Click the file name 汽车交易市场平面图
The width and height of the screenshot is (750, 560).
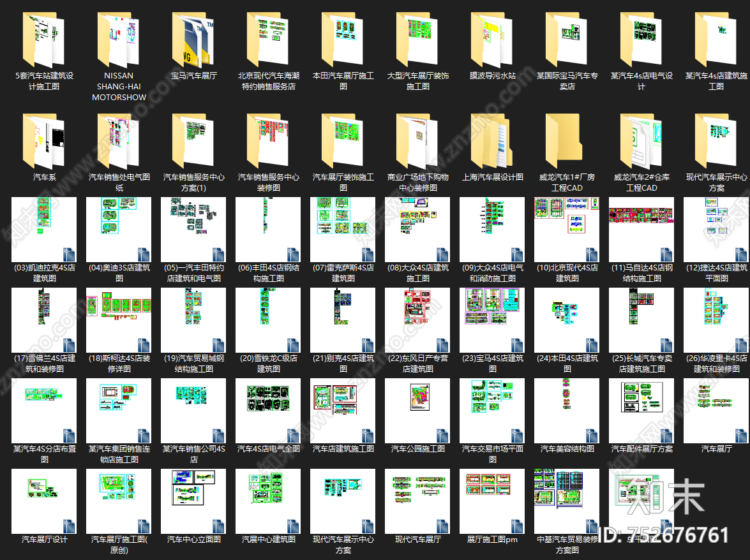(493, 454)
